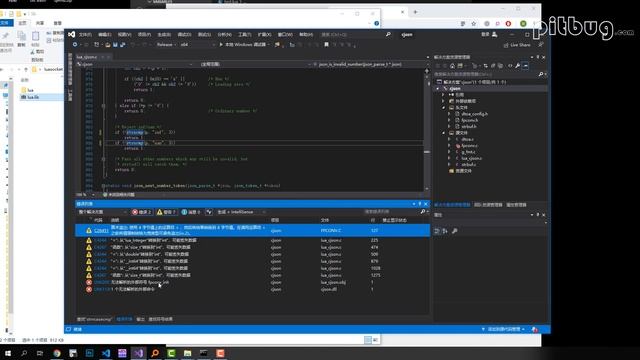The image size is (640, 360).
Task: Switch to the 查找符号结果 bottom tab
Action: coord(160,319)
